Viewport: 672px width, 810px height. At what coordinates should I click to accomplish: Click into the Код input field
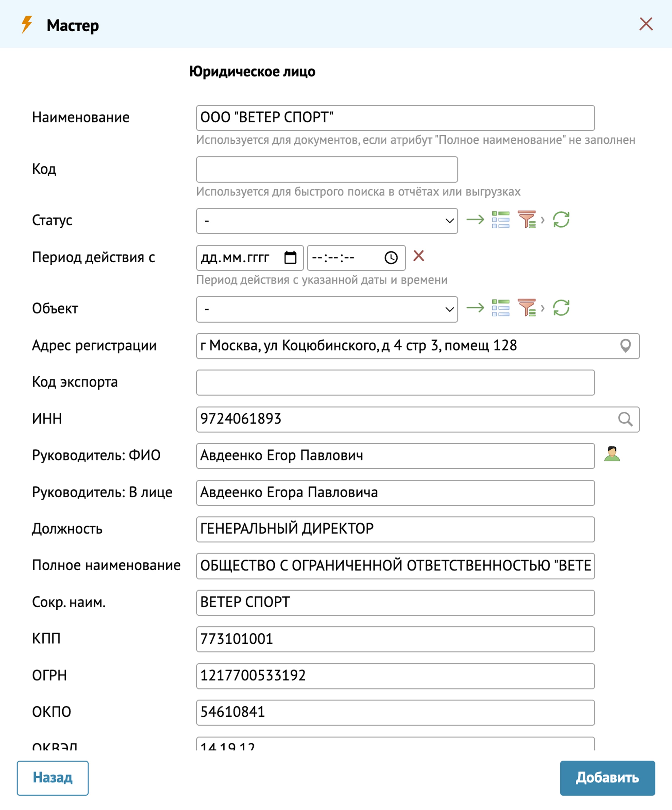tap(327, 169)
